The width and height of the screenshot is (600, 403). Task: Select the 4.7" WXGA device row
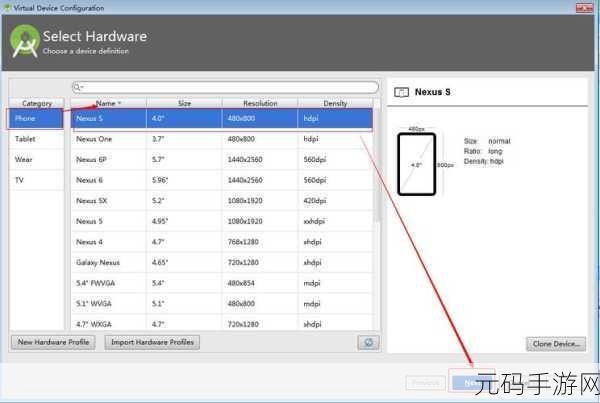click(222, 323)
